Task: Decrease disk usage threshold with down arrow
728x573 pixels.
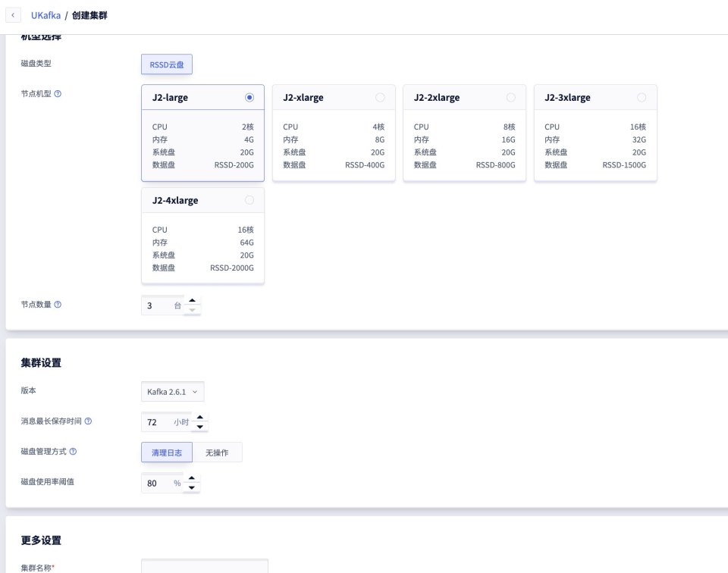Action: [x=192, y=488]
